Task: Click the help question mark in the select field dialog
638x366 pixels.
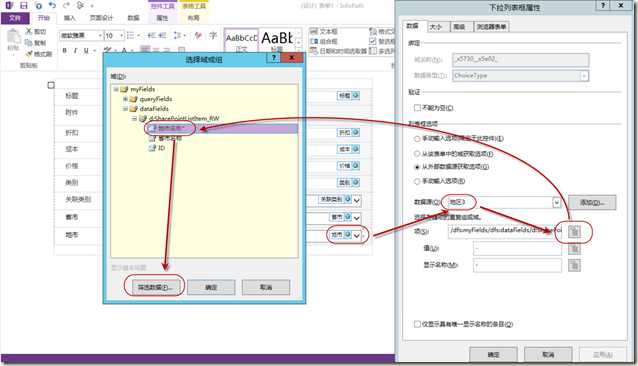Action: tap(274, 57)
